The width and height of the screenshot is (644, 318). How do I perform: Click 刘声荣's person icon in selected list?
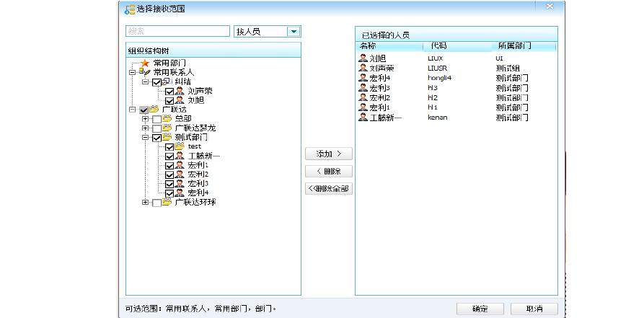(x=363, y=68)
